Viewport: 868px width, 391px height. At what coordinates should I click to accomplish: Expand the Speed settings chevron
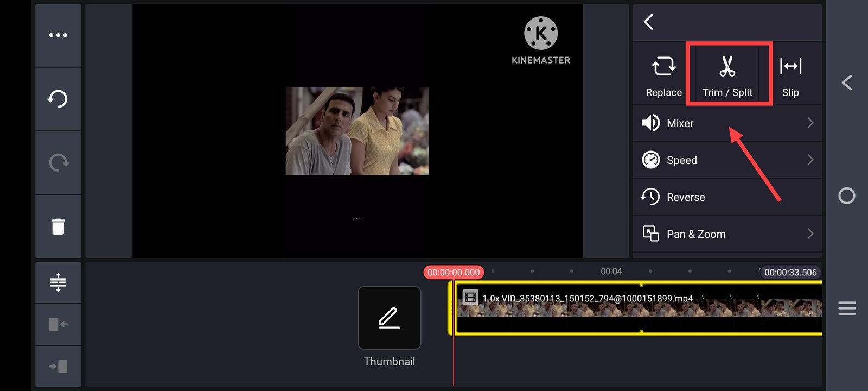click(810, 160)
